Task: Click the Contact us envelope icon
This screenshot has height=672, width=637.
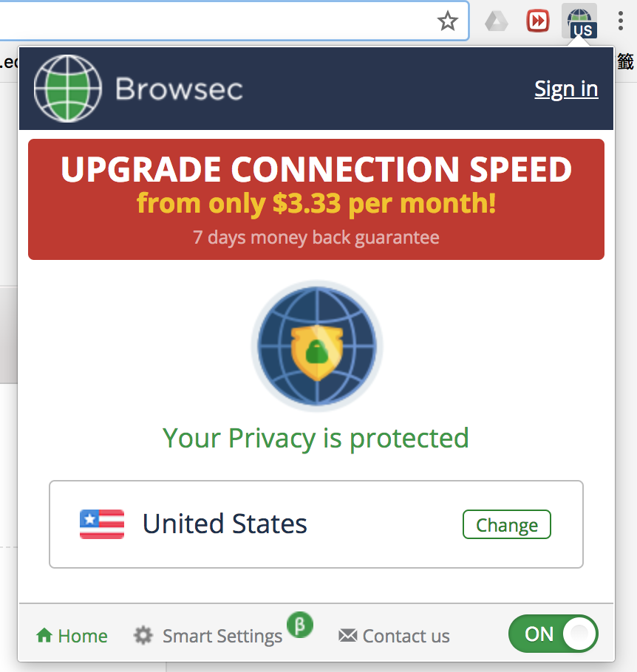Action: click(x=347, y=636)
